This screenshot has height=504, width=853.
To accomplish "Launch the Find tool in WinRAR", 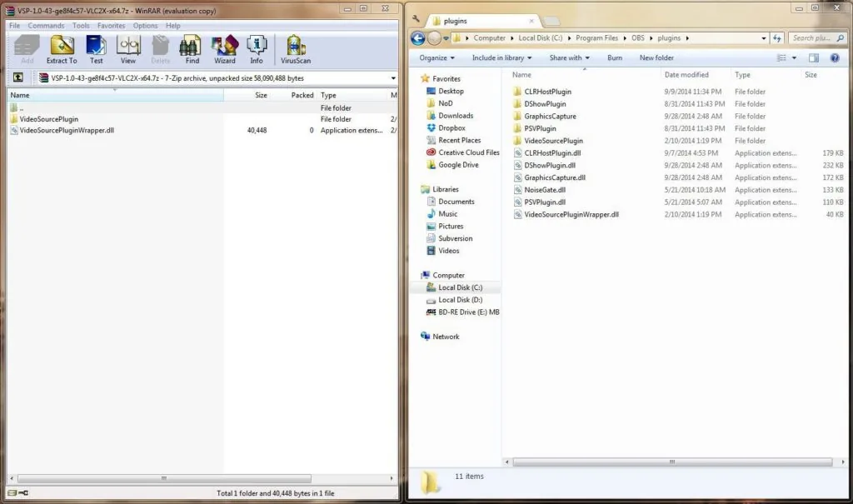I will tap(192, 48).
